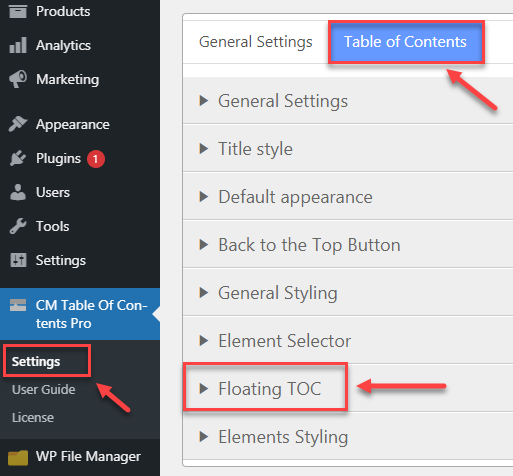Click the WordPress Settings sliders icon
Image resolution: width=513 pixels, height=476 pixels.
(x=18, y=260)
